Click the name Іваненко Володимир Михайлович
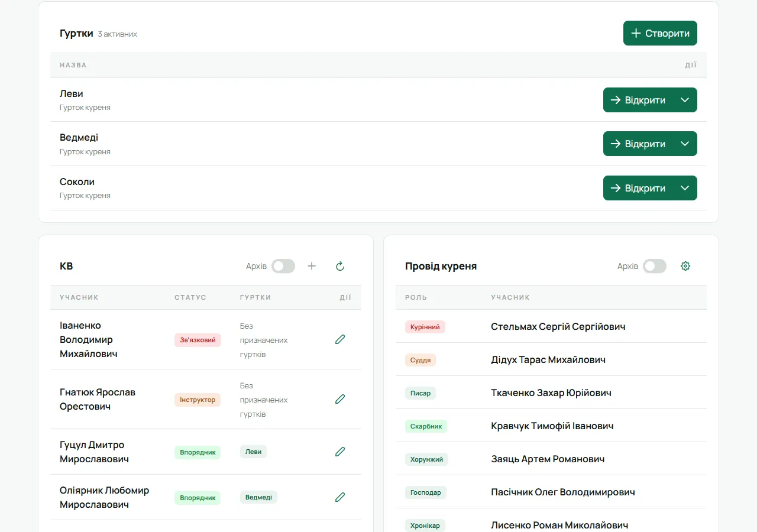 (x=89, y=340)
